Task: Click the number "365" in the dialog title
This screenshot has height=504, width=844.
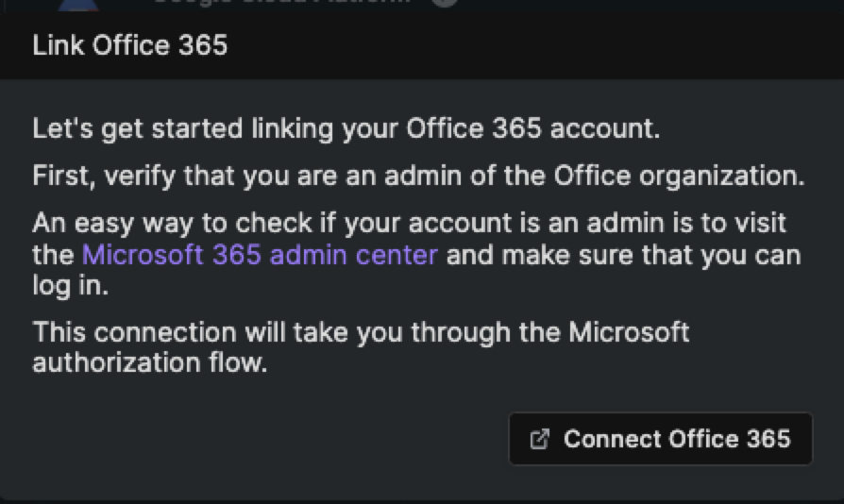Action: click(203, 44)
